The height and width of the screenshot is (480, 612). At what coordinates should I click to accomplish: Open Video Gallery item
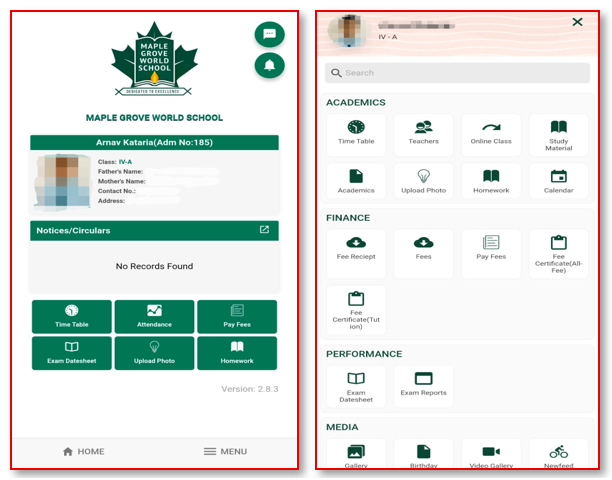[491, 455]
